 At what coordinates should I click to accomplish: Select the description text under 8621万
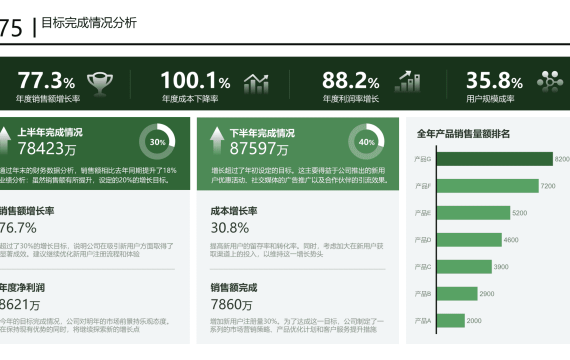tap(85, 325)
